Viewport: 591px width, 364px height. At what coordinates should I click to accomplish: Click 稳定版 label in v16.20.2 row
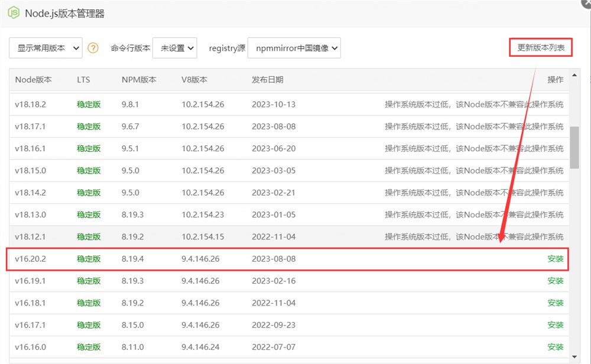click(x=89, y=259)
